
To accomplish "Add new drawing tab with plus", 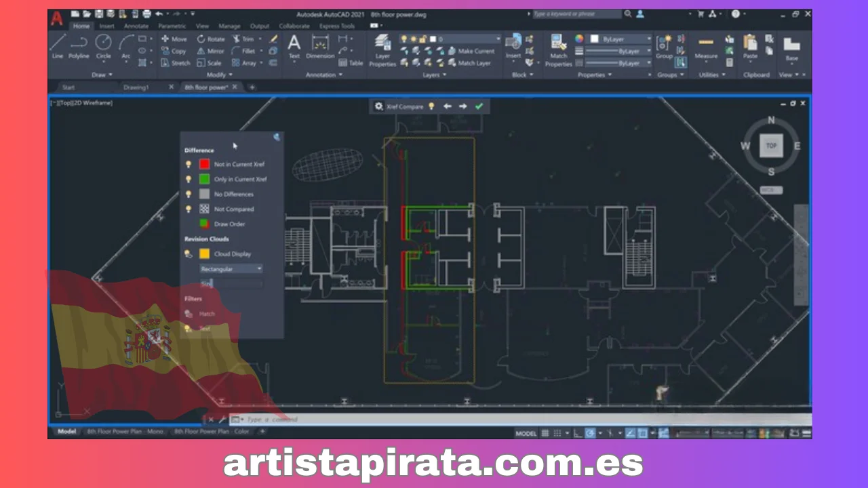I will (252, 87).
